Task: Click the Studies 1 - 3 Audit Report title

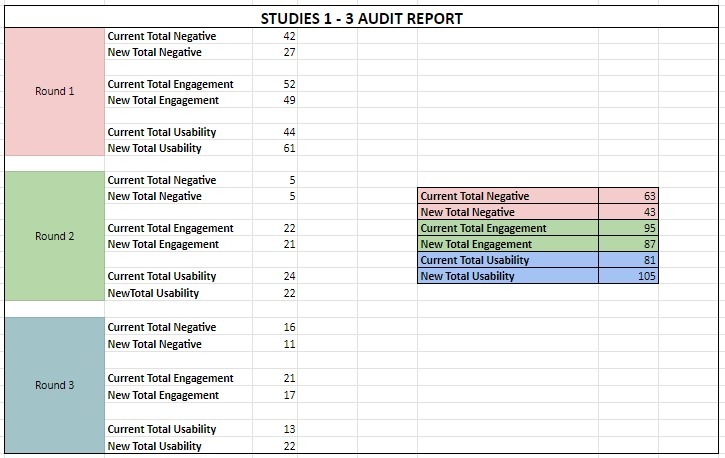Action: [x=361, y=19]
